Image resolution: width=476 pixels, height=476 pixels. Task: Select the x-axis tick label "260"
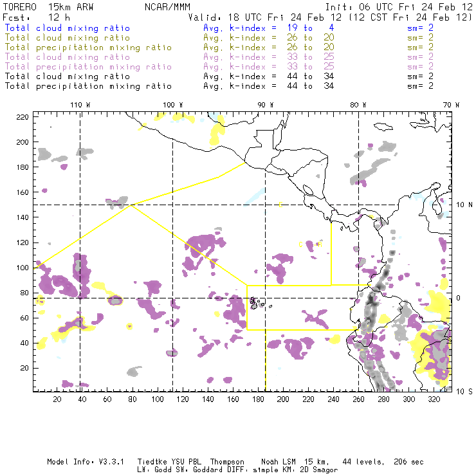click(x=358, y=399)
